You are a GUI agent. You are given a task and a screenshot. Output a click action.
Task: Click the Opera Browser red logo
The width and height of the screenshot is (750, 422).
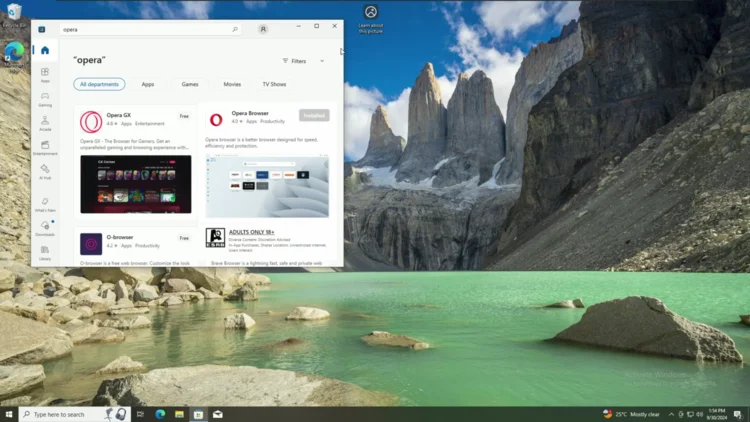pos(216,120)
